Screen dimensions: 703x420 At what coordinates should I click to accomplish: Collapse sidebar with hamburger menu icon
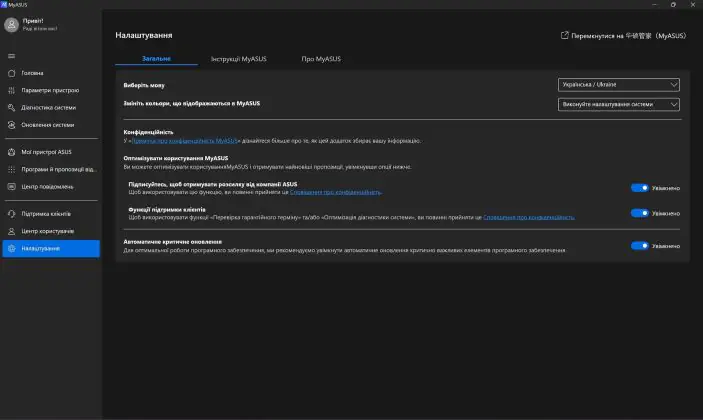click(x=11, y=56)
